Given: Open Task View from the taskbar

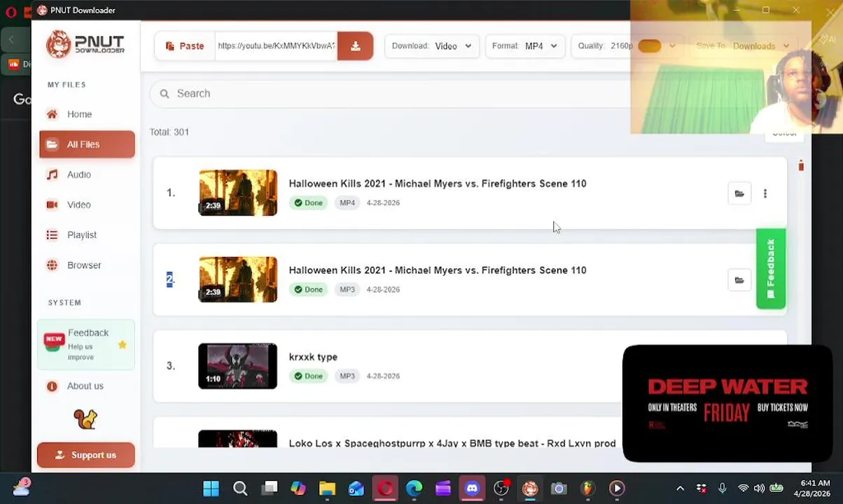Looking at the screenshot, I should 270,488.
